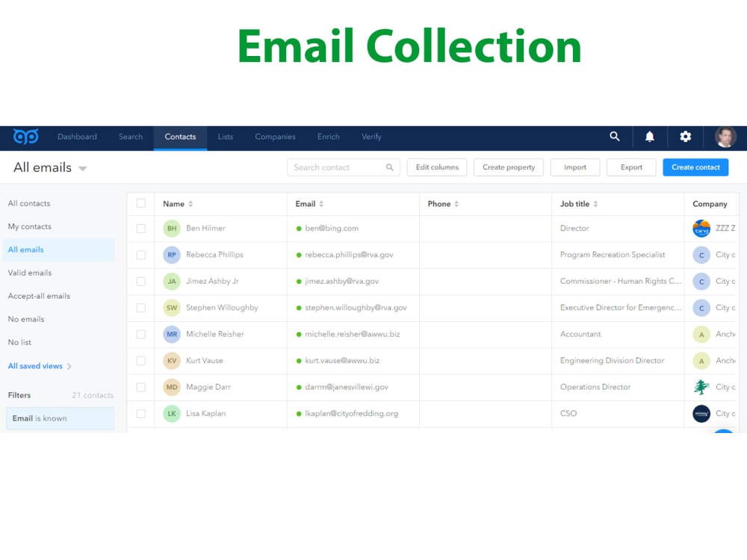Expand the All emails view dropdown arrow
The image size is (747, 560).
click(x=82, y=169)
